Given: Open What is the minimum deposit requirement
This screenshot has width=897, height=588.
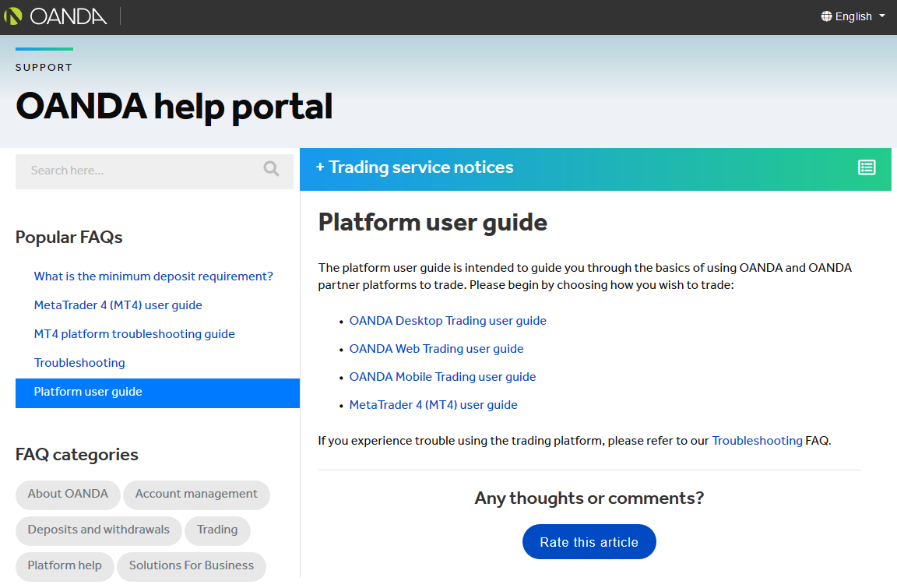Looking at the screenshot, I should 153,276.
